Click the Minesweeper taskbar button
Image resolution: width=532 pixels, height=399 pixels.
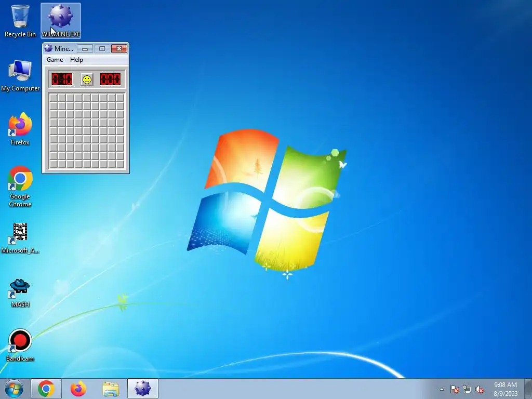click(x=142, y=389)
